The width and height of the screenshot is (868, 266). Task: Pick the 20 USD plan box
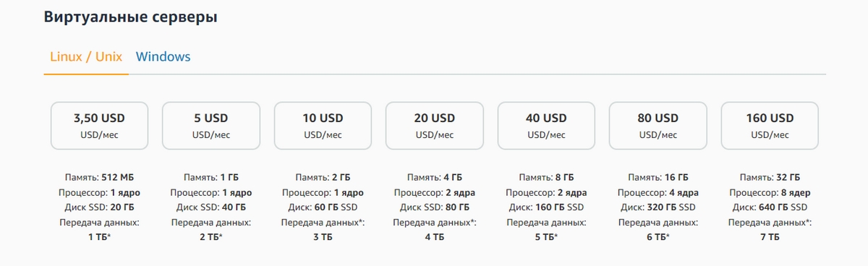434,126
